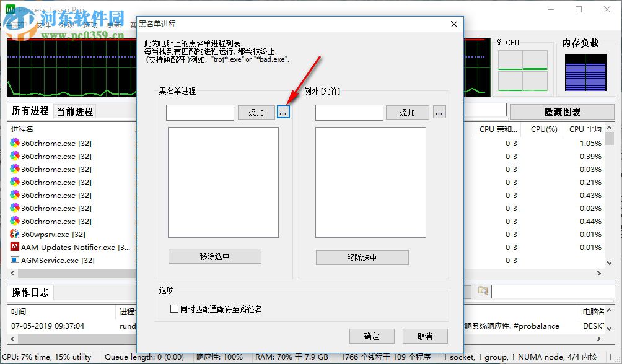Open the blacklist browse "..." button
622x364 pixels.
pos(283,113)
